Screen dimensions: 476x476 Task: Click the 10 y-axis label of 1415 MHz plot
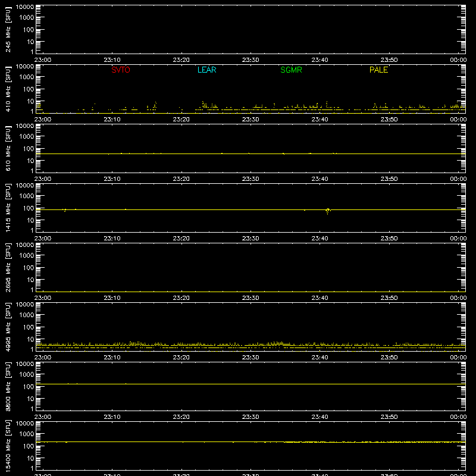[x=30, y=220]
